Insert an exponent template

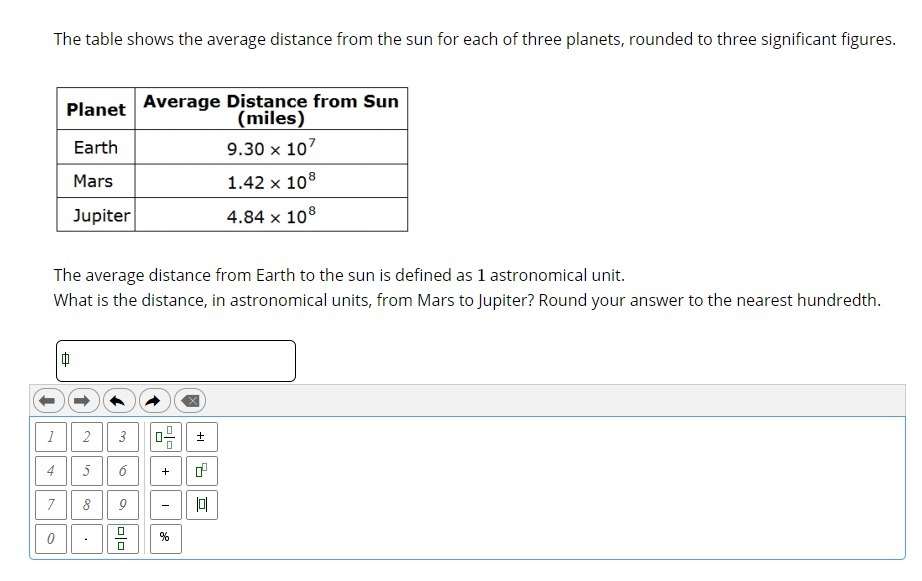[202, 471]
